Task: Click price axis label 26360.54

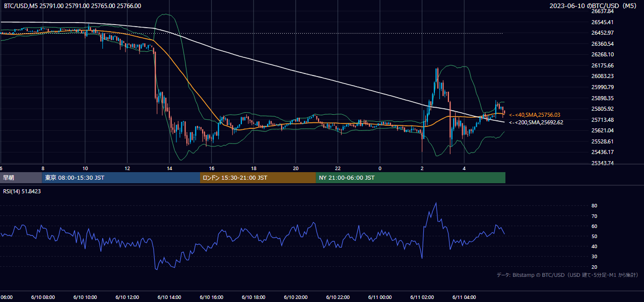Action: tap(602, 44)
